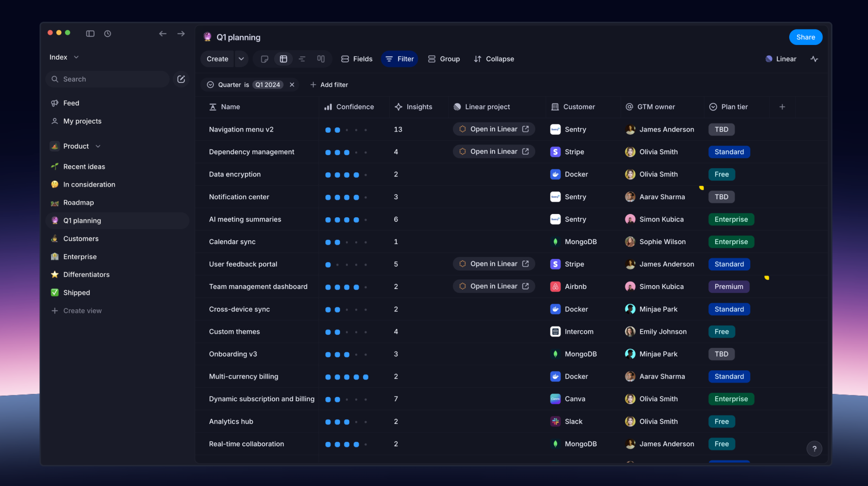This screenshot has height=486, width=868.
Task: Navigate back with left arrow
Action: tap(163, 33)
